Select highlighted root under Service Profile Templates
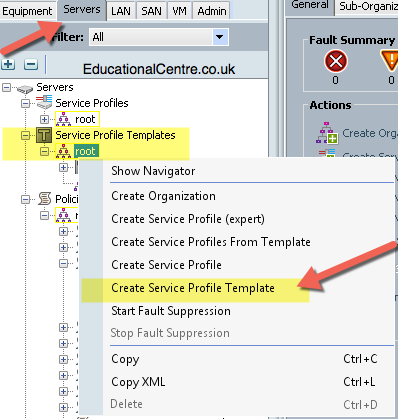The image size is (398, 419). (x=85, y=151)
